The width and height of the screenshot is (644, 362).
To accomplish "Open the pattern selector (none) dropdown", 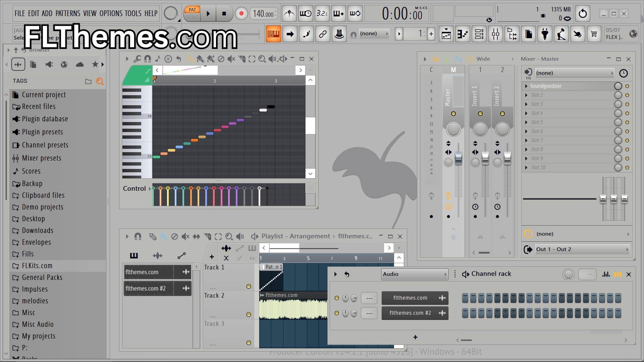I will pyautogui.click(x=374, y=34).
